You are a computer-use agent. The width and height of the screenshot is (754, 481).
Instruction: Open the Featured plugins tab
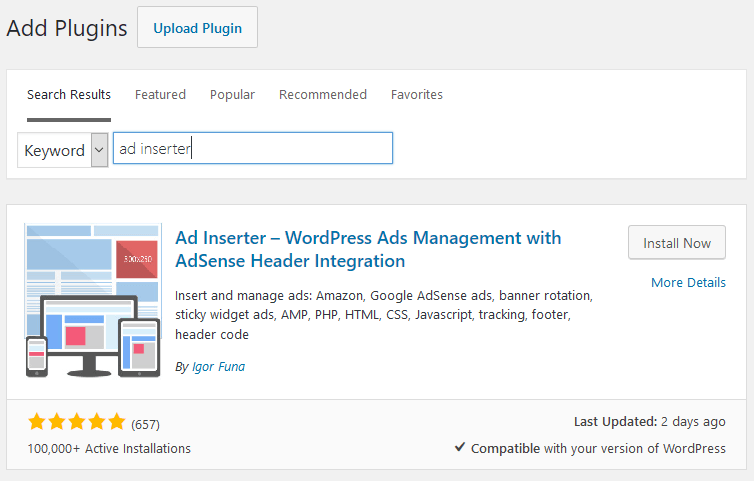(160, 95)
